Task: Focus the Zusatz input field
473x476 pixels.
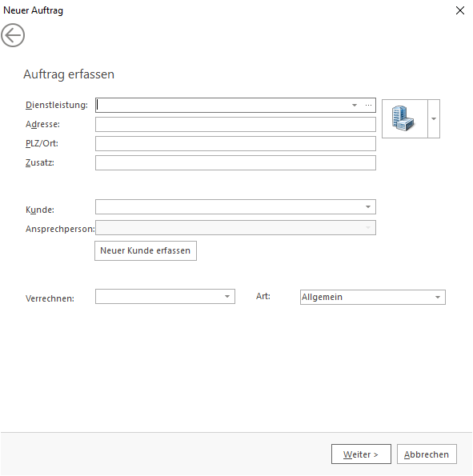Action: [235, 162]
